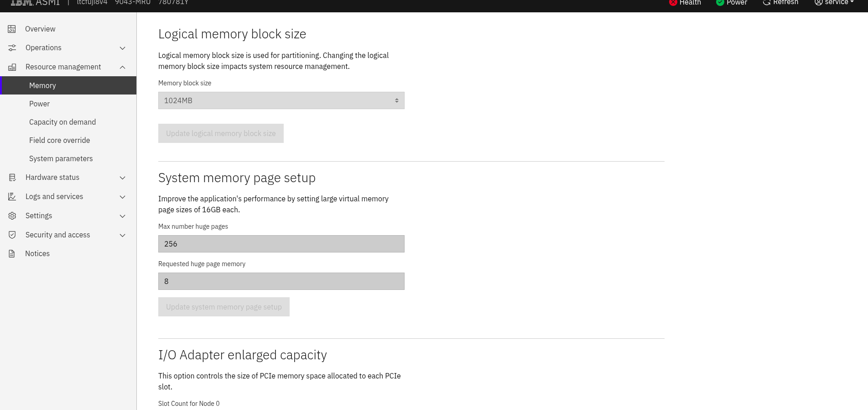Click the Logs and services chart icon

12,197
